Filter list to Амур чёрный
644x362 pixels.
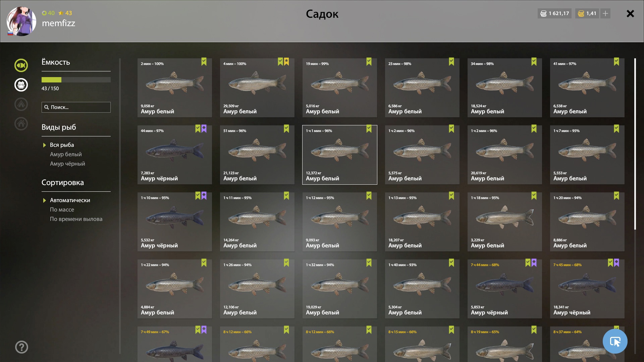tap(67, 164)
